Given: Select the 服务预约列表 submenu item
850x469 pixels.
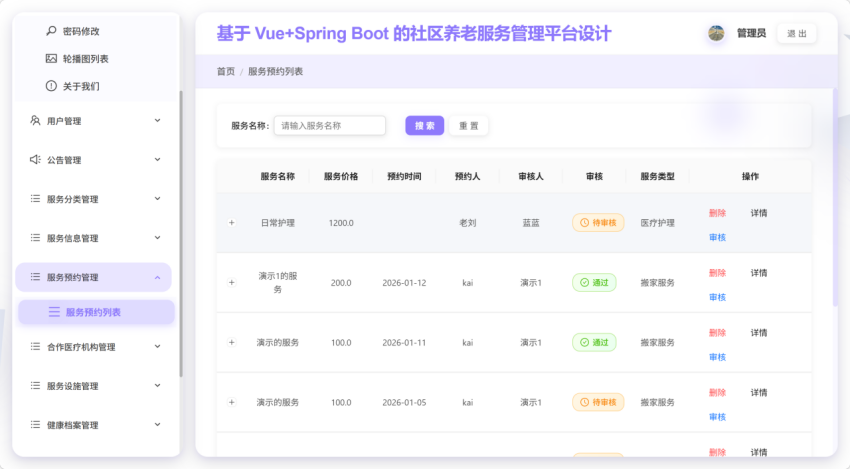Looking at the screenshot, I should click(x=96, y=312).
